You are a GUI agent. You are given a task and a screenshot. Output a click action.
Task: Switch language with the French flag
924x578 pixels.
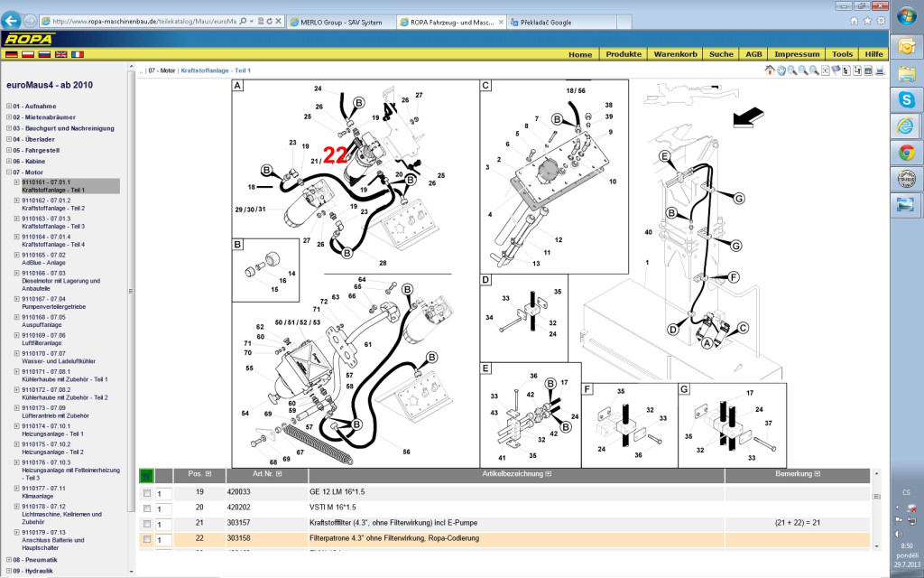[78, 54]
